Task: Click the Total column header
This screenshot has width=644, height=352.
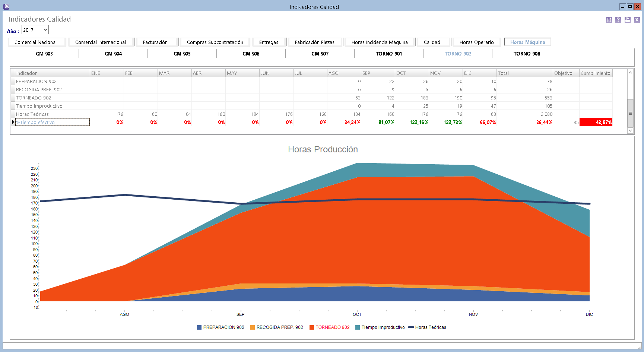Action: click(524, 73)
